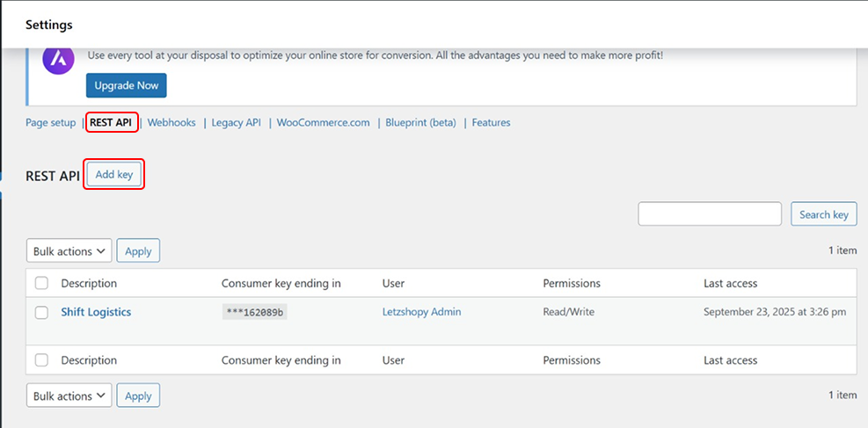Tick the select-all checkbox in table header
868x428 pixels.
pyautogui.click(x=41, y=284)
